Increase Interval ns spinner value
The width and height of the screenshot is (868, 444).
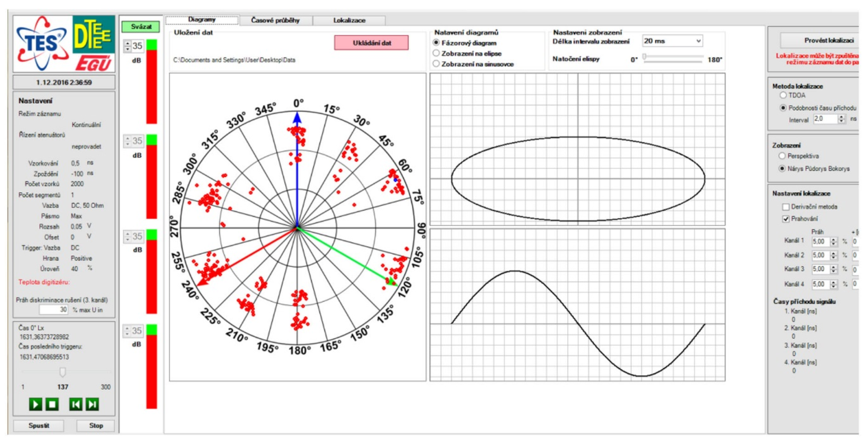coord(841,117)
